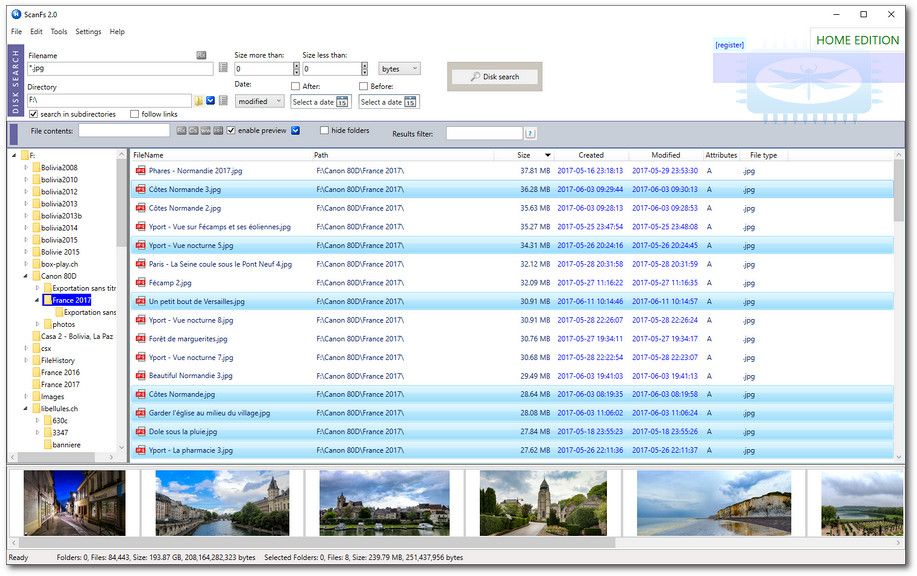Open the Edit menu

click(x=36, y=32)
